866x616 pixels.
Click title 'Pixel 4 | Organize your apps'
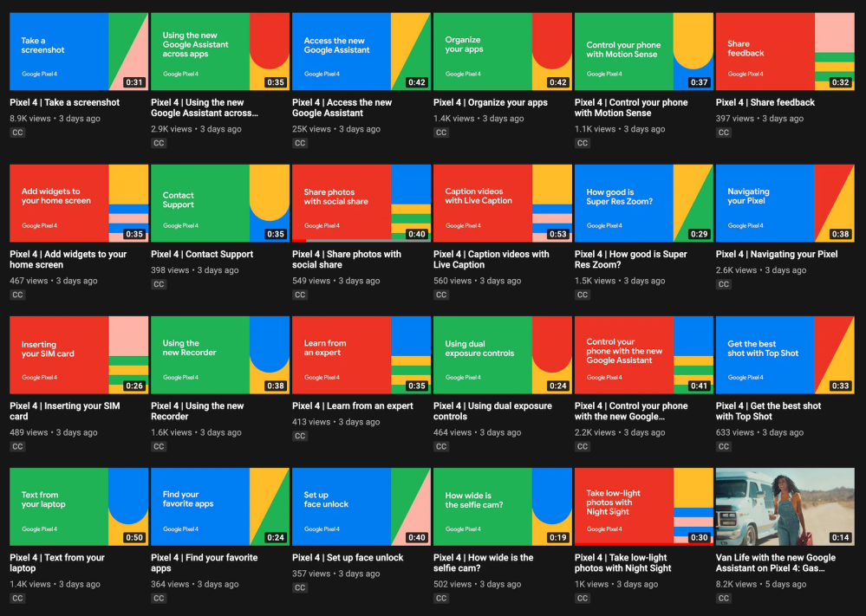(491, 102)
